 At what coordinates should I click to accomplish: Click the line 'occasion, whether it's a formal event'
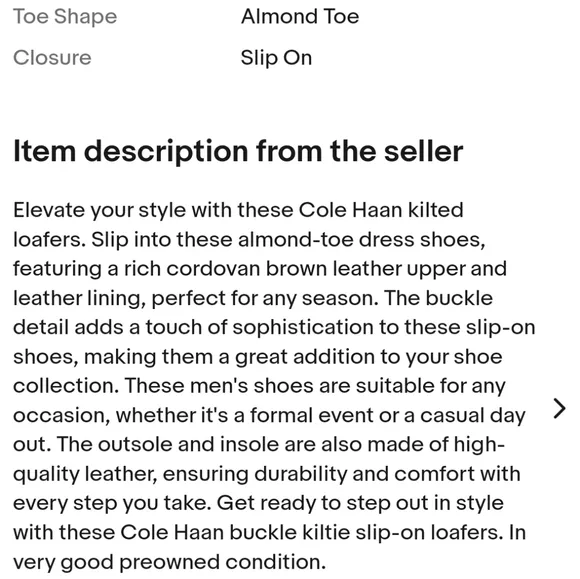click(269, 415)
